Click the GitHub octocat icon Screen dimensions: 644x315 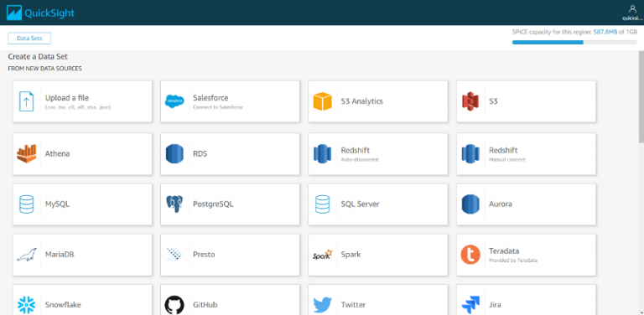pyautogui.click(x=174, y=305)
